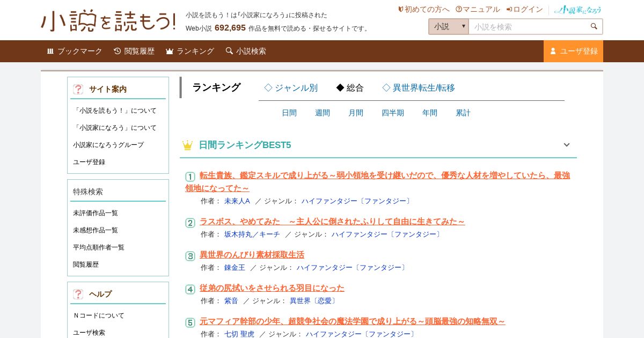The image size is (644, 338).
Task: Click the 小説検索 magnifier icon in navbar
Action: coord(229,51)
